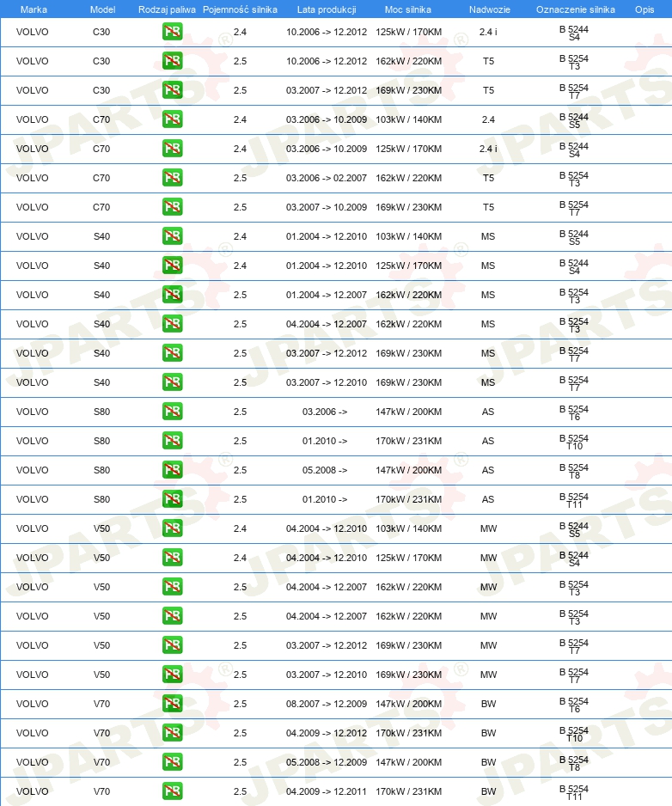672x806 pixels.
Task: Click engine code B 5254 T11 in V70 row
Action: (x=574, y=792)
